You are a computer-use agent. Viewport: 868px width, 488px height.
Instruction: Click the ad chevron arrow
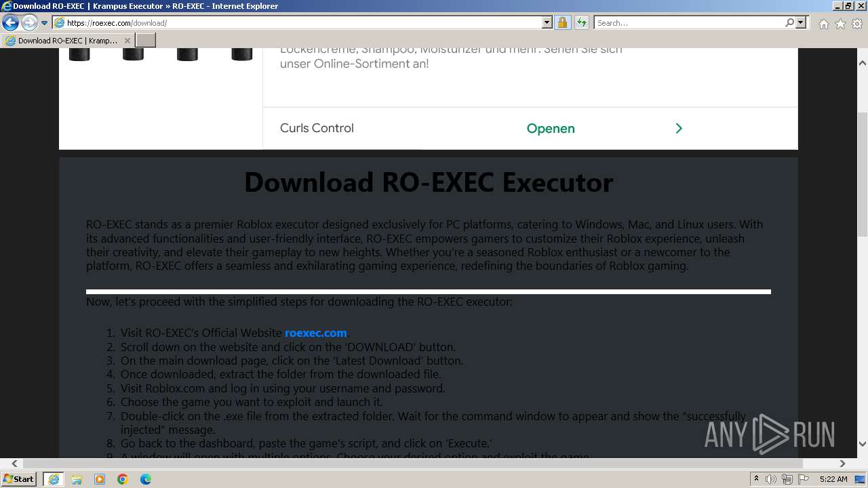click(679, 128)
